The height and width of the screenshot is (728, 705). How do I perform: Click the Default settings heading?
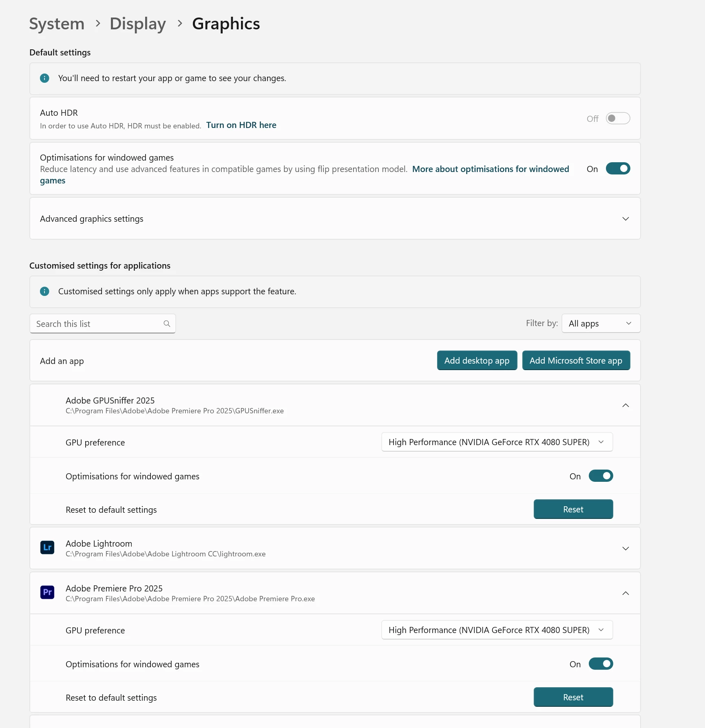(60, 53)
